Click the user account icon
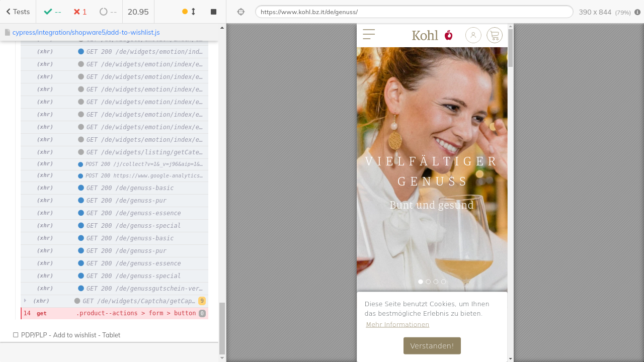The image size is (644, 362). pos(473,35)
